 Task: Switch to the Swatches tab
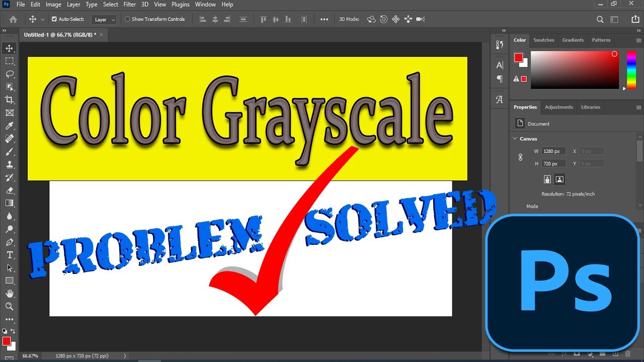pyautogui.click(x=543, y=40)
